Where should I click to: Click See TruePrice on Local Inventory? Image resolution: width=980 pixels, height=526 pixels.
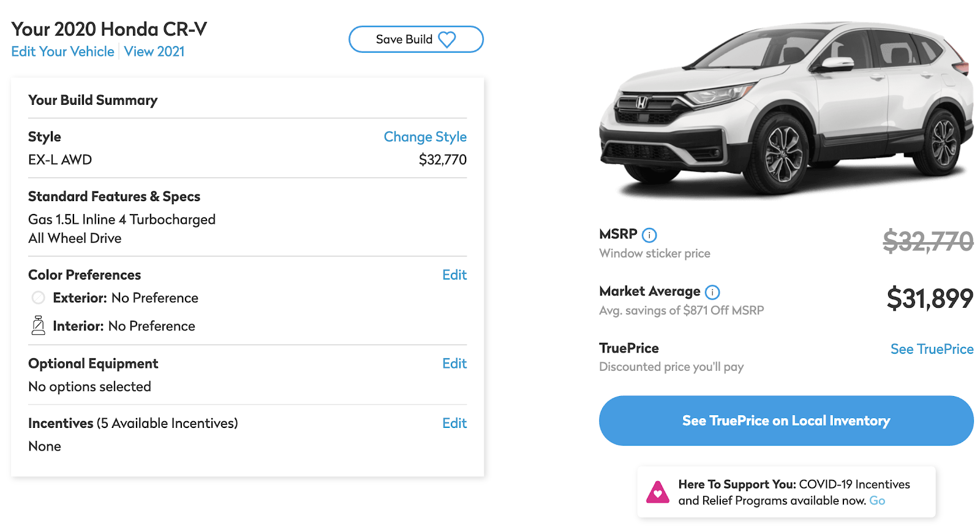coord(786,421)
